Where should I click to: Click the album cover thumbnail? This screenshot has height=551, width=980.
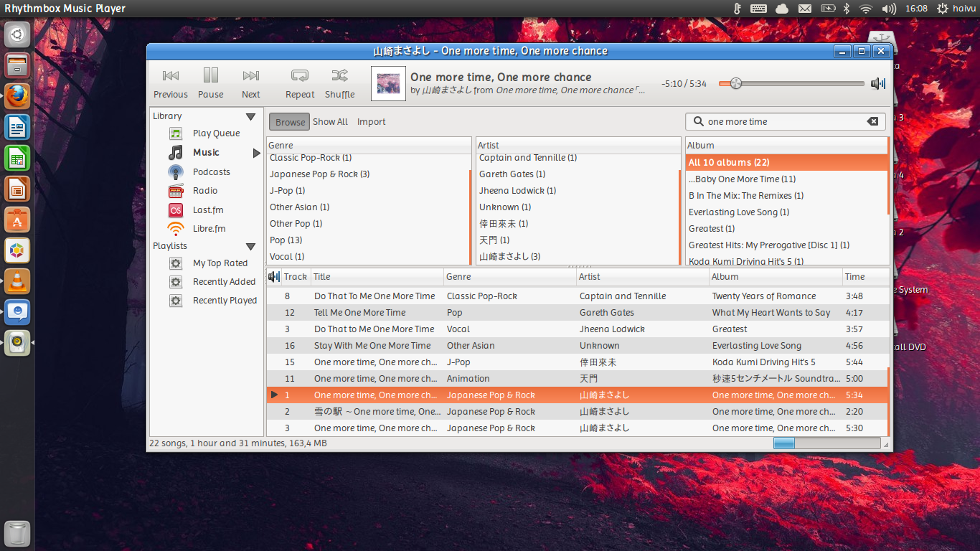click(x=388, y=84)
